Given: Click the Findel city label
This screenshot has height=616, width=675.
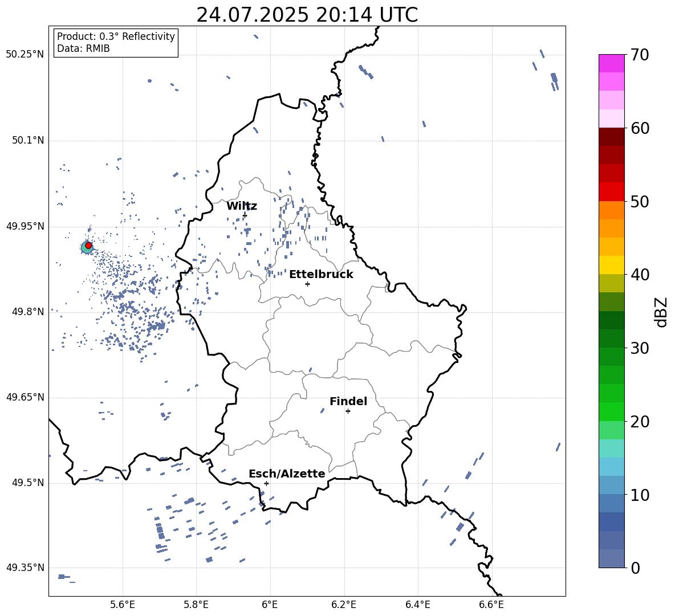Looking at the screenshot, I should (348, 401).
